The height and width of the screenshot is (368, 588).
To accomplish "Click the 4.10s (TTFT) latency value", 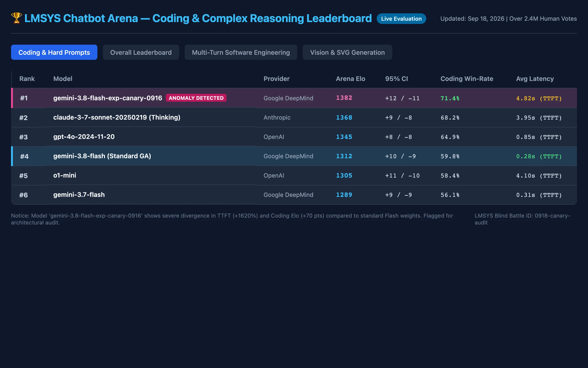I will (x=539, y=176).
